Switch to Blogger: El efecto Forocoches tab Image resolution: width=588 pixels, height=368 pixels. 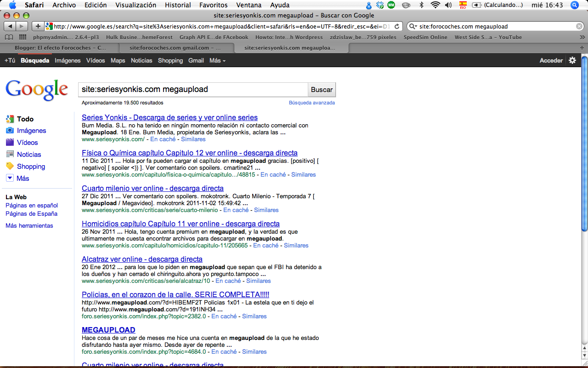click(x=60, y=47)
